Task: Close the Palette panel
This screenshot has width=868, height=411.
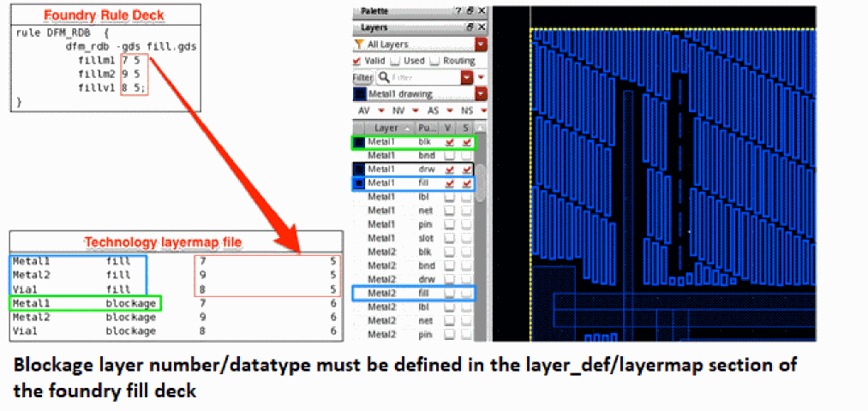Action: (x=481, y=10)
